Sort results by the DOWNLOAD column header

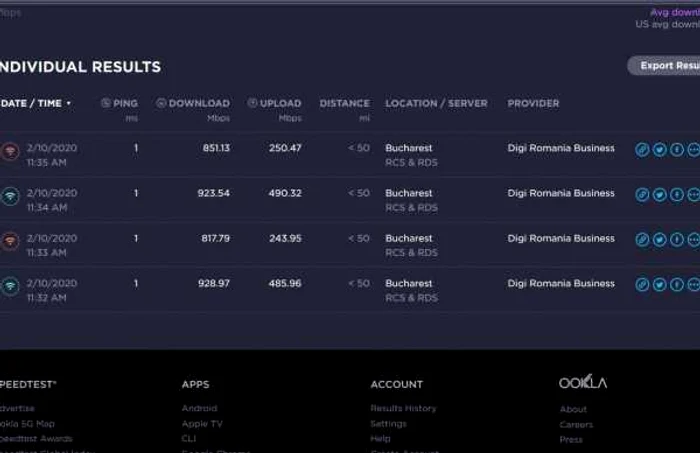[x=193, y=104]
